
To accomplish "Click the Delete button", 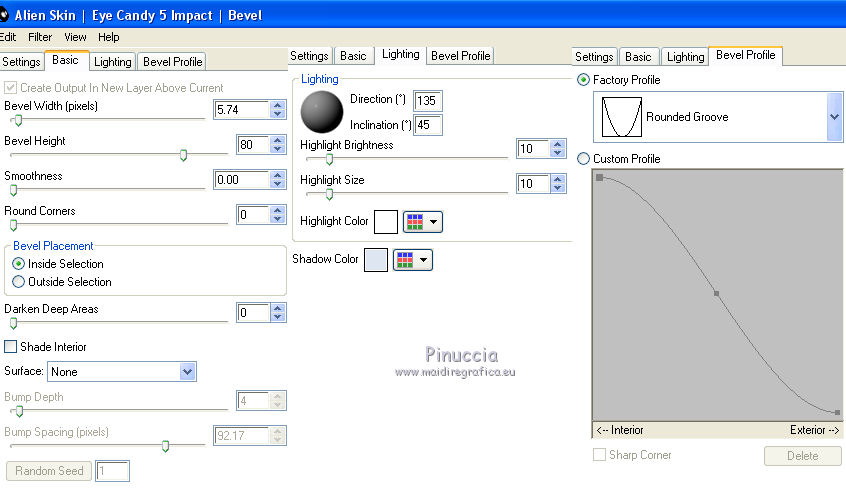I will pyautogui.click(x=802, y=456).
